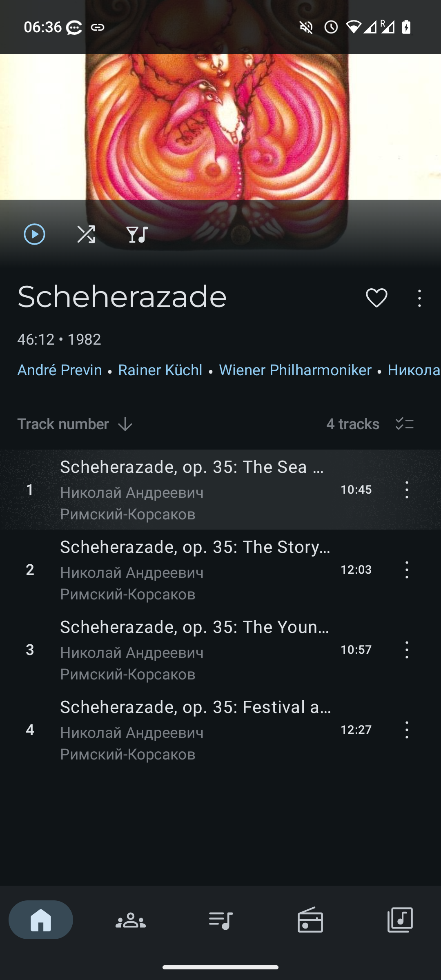Screen dimensions: 441x980
Task: Open options for track 1
Action: [x=407, y=490]
